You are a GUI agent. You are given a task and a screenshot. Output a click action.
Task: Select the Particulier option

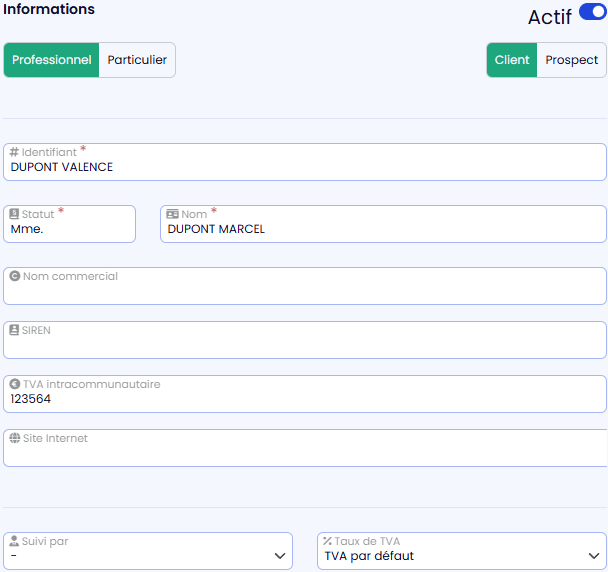click(137, 60)
